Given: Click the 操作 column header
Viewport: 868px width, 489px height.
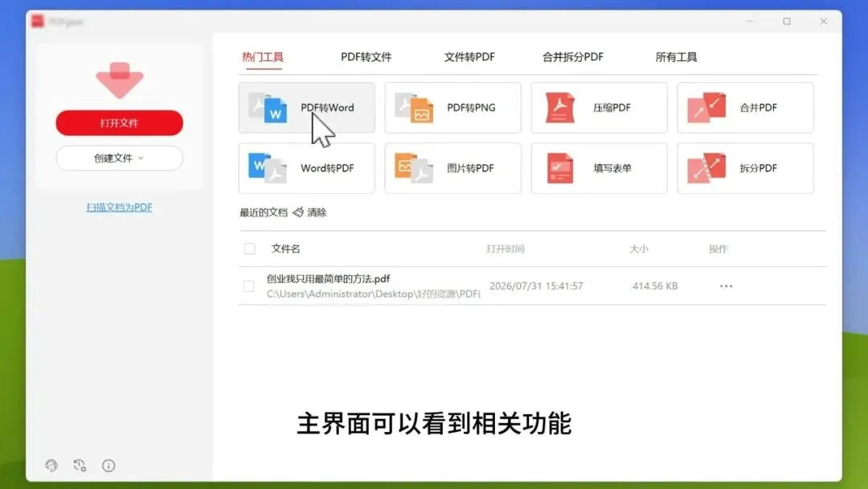Looking at the screenshot, I should pos(718,249).
